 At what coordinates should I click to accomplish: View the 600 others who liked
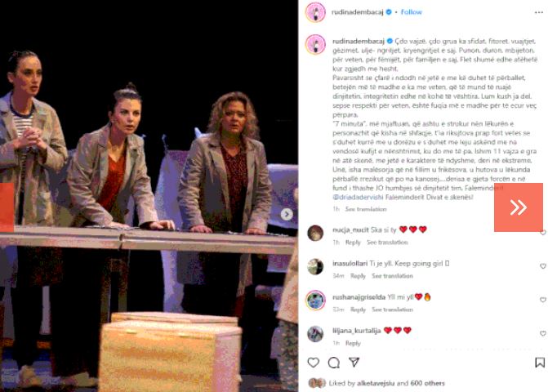pos(427,383)
